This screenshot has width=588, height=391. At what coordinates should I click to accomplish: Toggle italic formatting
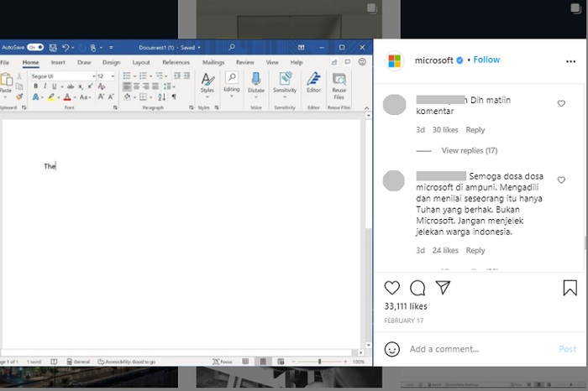click(x=45, y=86)
